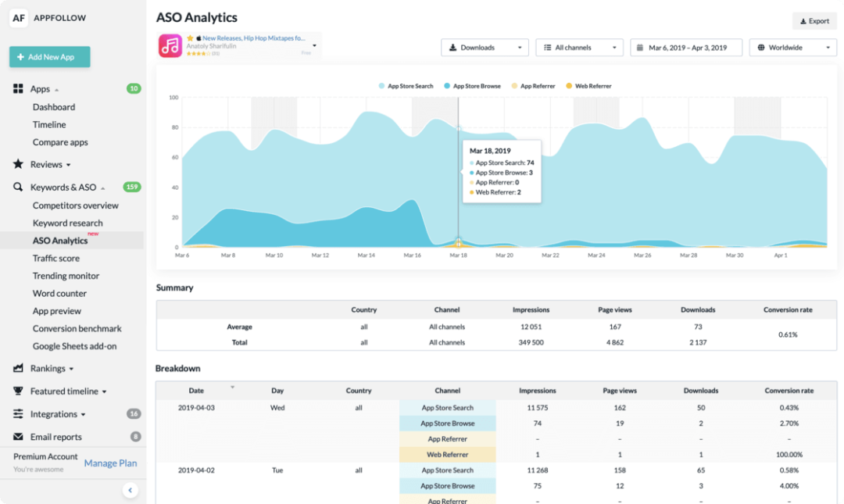Toggle App Store Browse legend series
844x504 pixels.
point(472,86)
